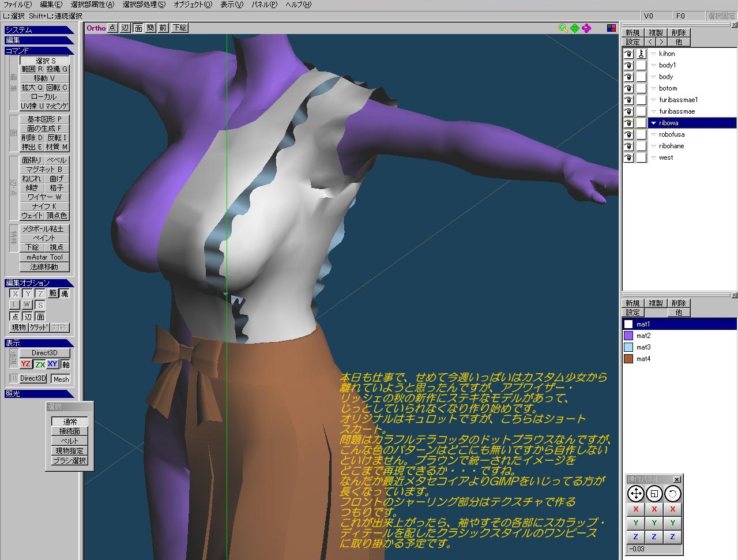
Task: Toggle the lock box for robofusa
Action: pyautogui.click(x=641, y=134)
